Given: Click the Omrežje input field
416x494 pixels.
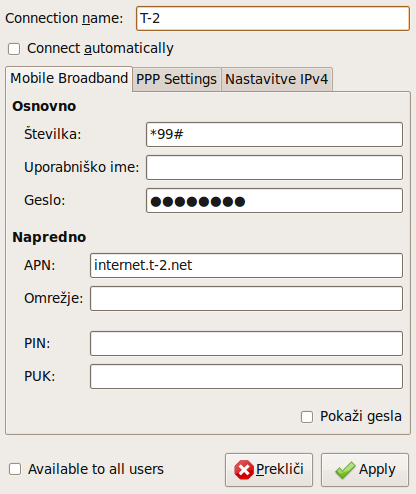Looking at the screenshot, I should [x=246, y=298].
